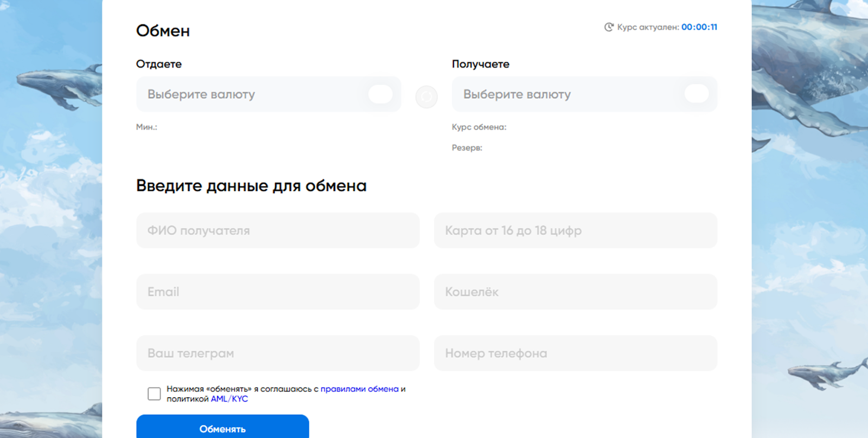Open the "Получаете" currency selector

pos(584,94)
